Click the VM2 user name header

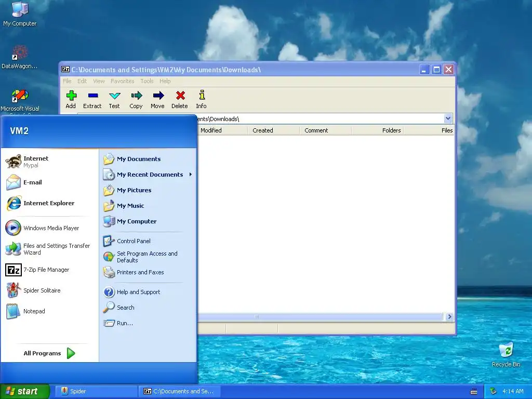pyautogui.click(x=19, y=130)
